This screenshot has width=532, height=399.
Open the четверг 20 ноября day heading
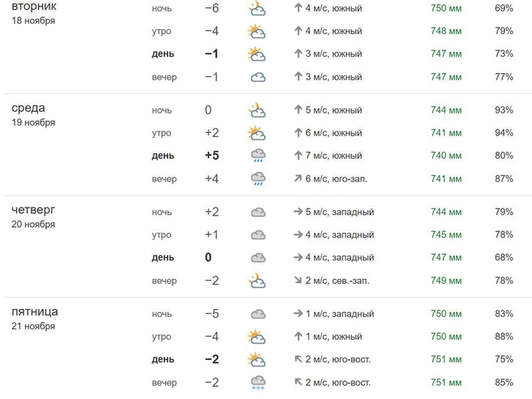(x=33, y=217)
